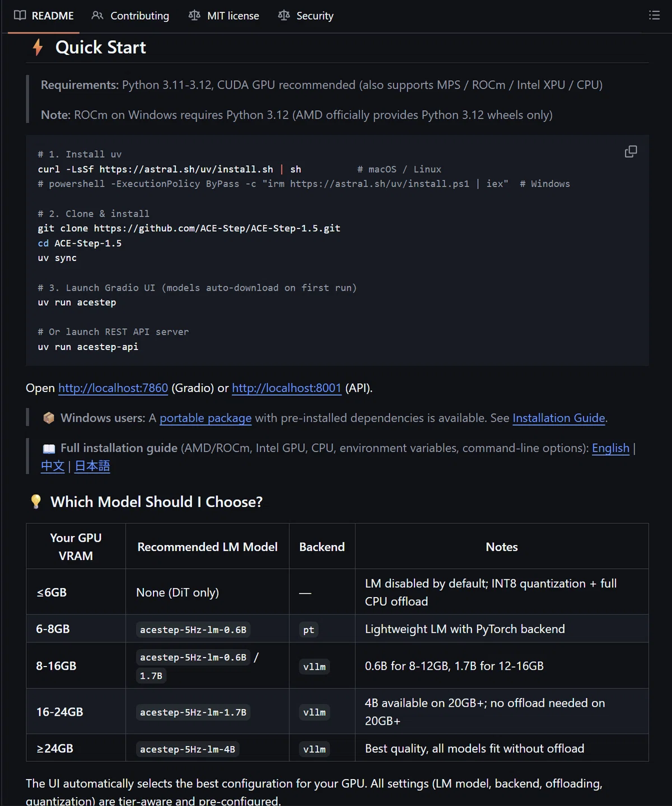Viewport: 672px width, 806px height.
Task: Click the 16-24GB table cell
Action: [76, 712]
